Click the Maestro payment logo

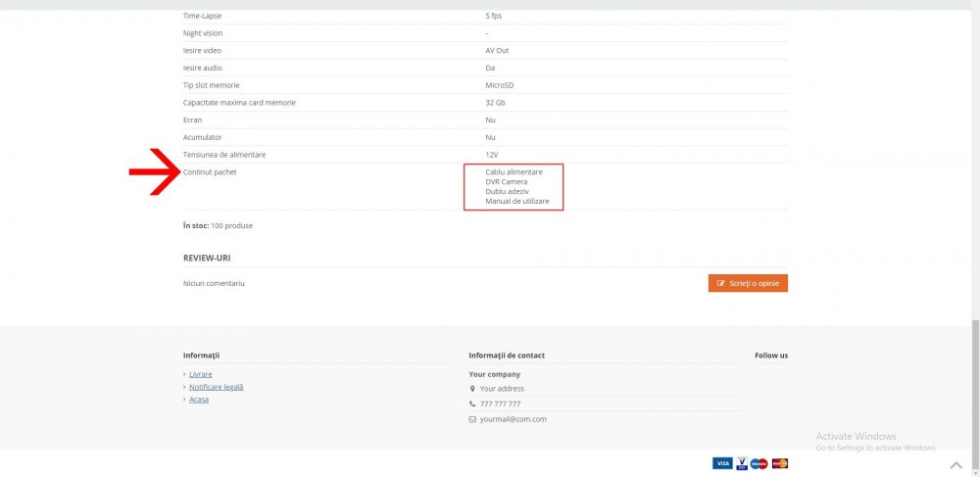pos(759,463)
